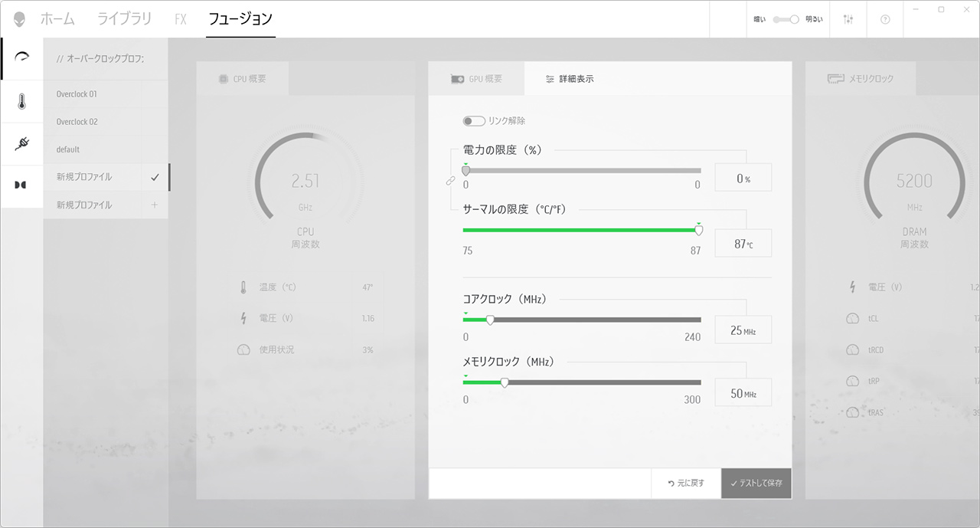The width and height of the screenshot is (980, 528).
Task: Open the thermal thermometer sidebar icon
Action: click(21, 101)
